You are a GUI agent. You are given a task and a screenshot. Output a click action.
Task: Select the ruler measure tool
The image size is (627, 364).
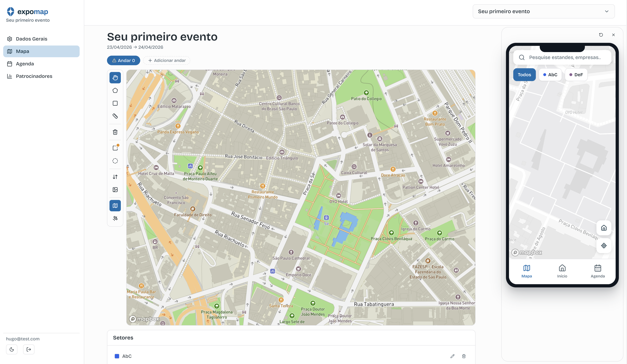pos(115,116)
